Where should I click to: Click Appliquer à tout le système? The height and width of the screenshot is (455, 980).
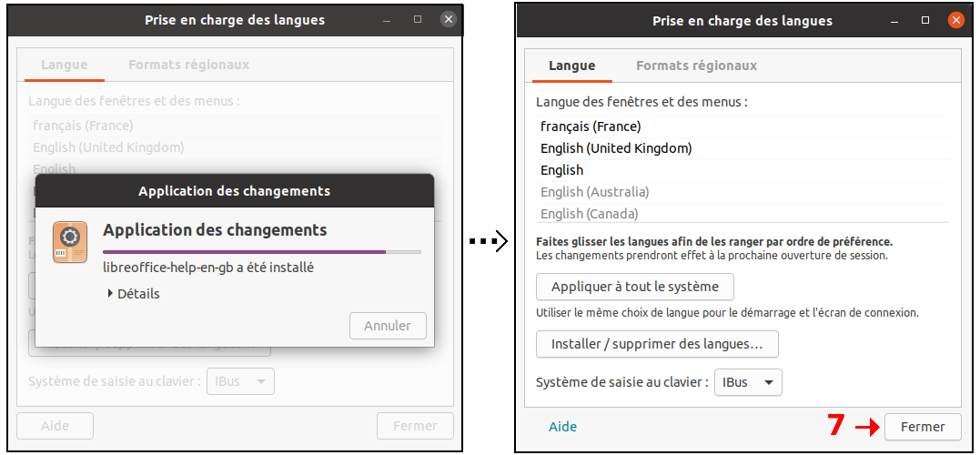(x=634, y=287)
